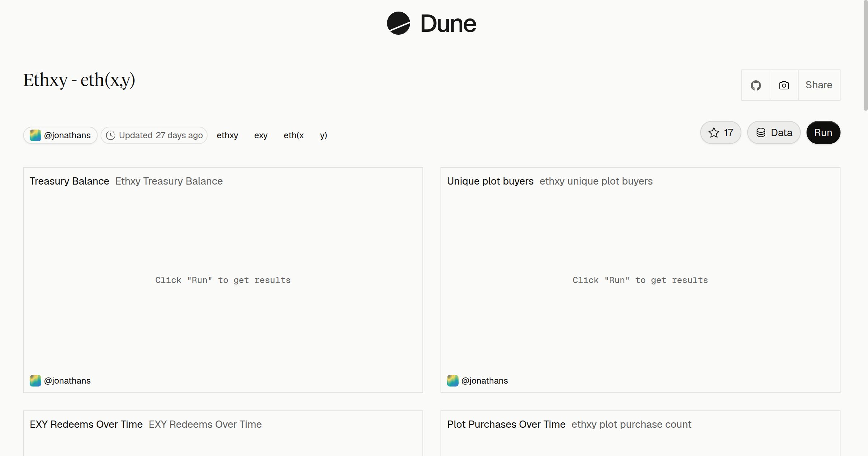Click Unique plot buyers 'Click Run' message

640,280
